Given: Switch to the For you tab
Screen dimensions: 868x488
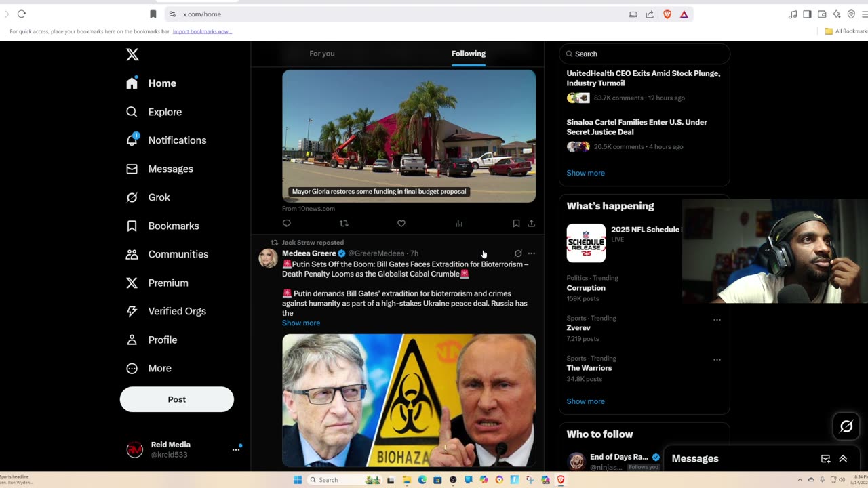Looking at the screenshot, I should [x=322, y=54].
